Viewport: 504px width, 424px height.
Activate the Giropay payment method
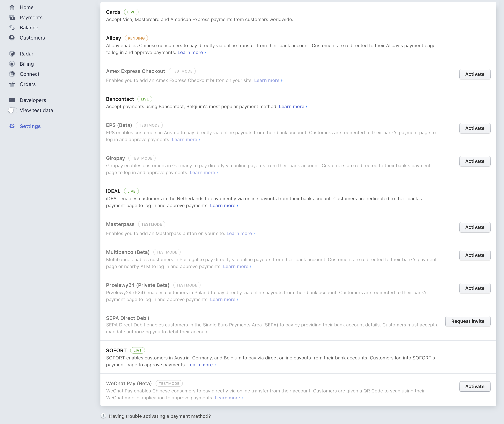474,161
